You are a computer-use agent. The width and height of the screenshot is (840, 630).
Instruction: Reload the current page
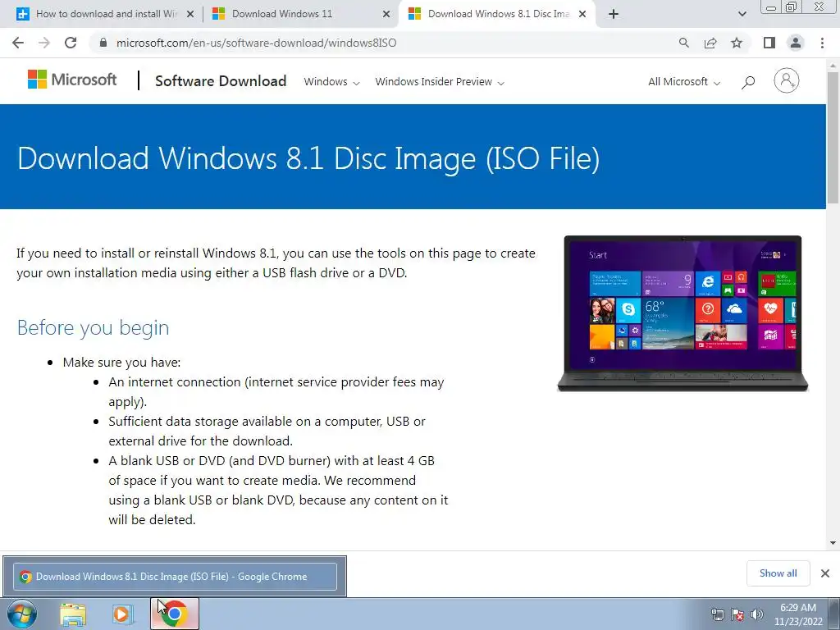point(71,43)
